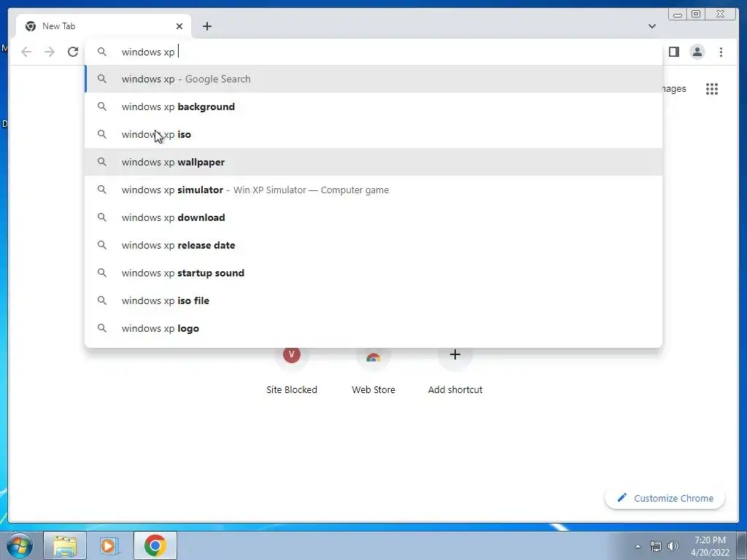Pick 'windows xp release date' suggestion

coord(373,245)
